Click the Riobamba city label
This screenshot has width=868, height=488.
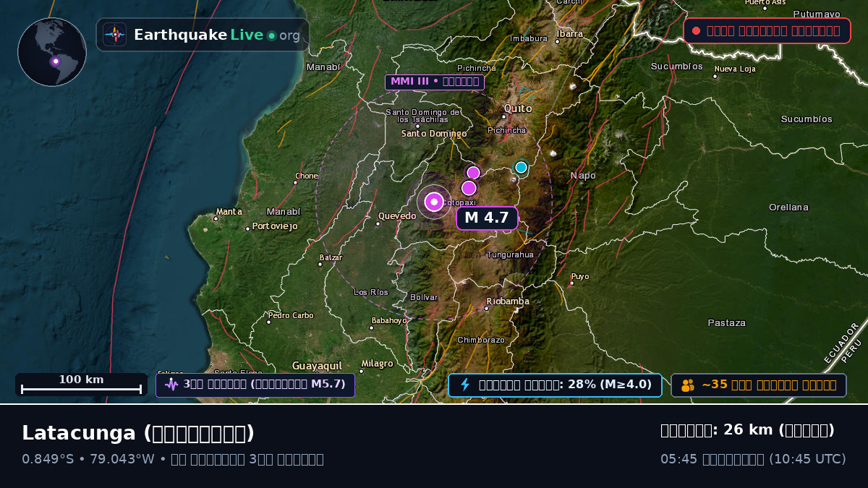(508, 301)
